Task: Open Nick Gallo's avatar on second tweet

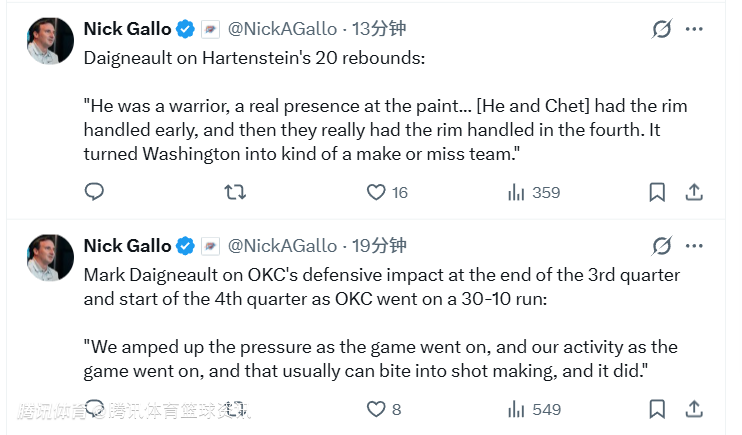Action: (x=50, y=258)
